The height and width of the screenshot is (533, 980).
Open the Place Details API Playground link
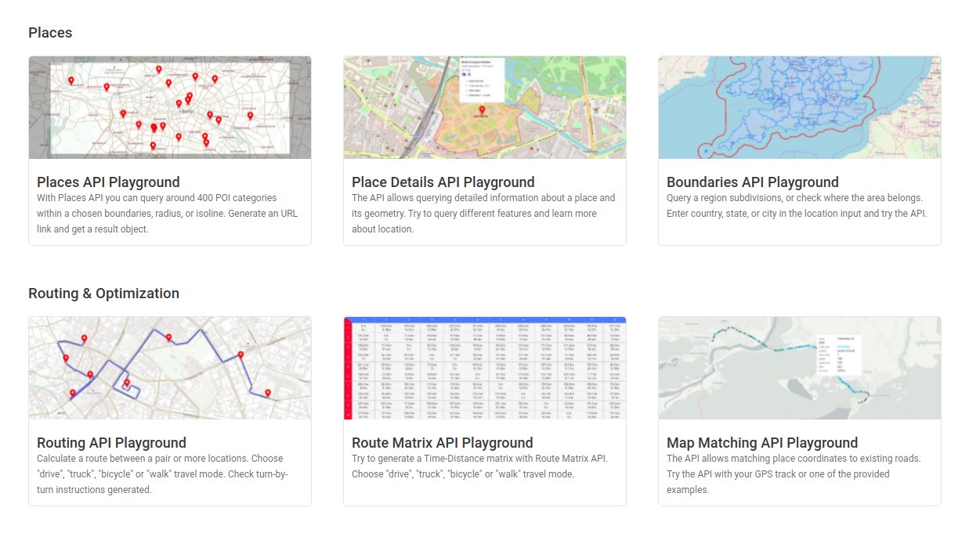443,182
